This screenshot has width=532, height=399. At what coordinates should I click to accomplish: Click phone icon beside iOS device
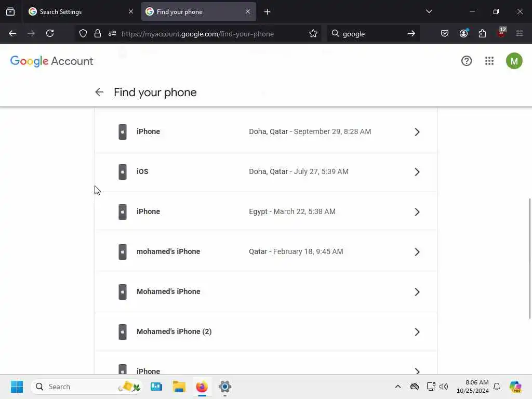123,171
